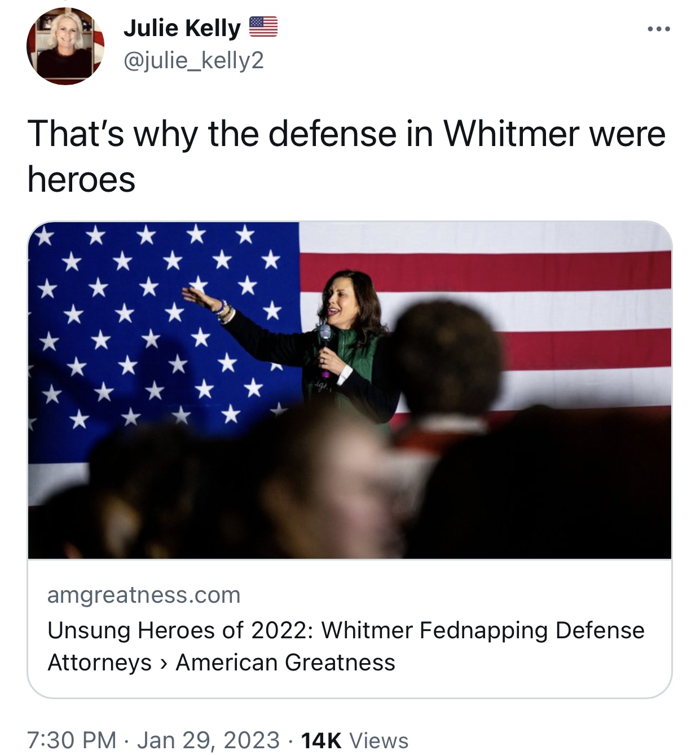Click the 7:30 PM timestamp
The image size is (700, 755).
click(x=72, y=740)
